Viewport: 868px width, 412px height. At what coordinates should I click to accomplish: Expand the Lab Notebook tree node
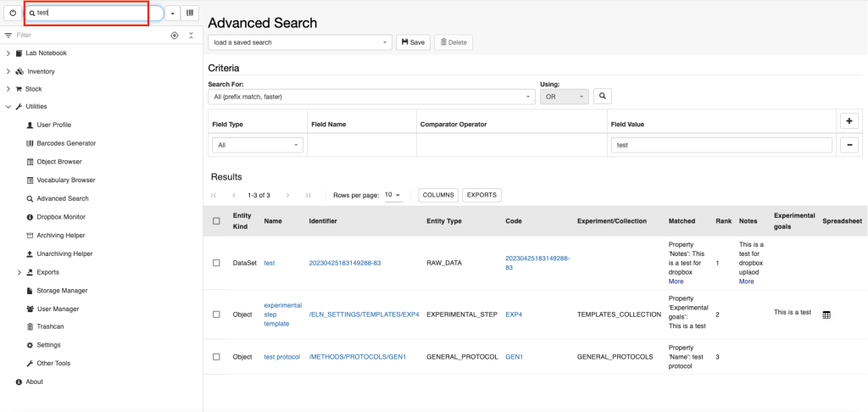[8, 53]
